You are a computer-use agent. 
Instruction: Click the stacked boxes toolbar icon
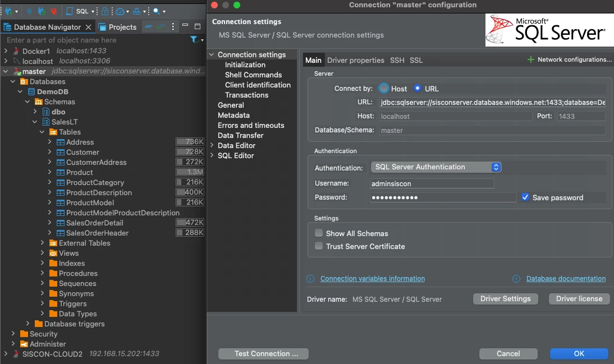tap(136, 11)
